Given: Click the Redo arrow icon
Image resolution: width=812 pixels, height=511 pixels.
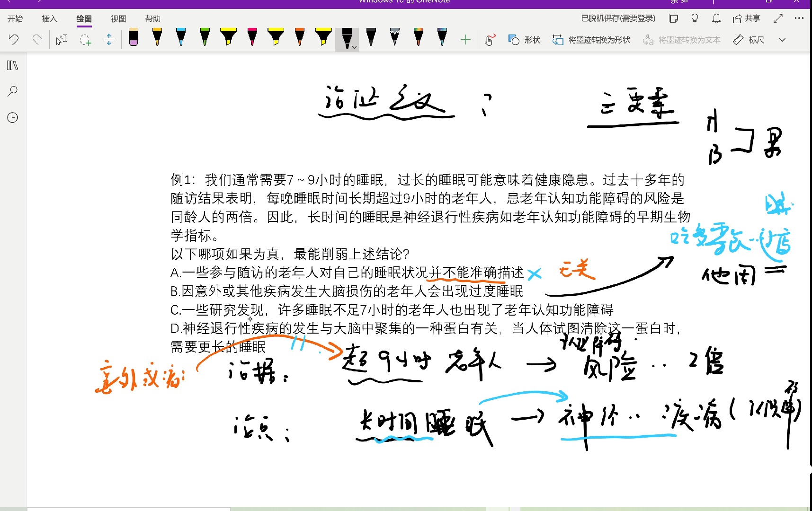Looking at the screenshot, I should coord(37,40).
